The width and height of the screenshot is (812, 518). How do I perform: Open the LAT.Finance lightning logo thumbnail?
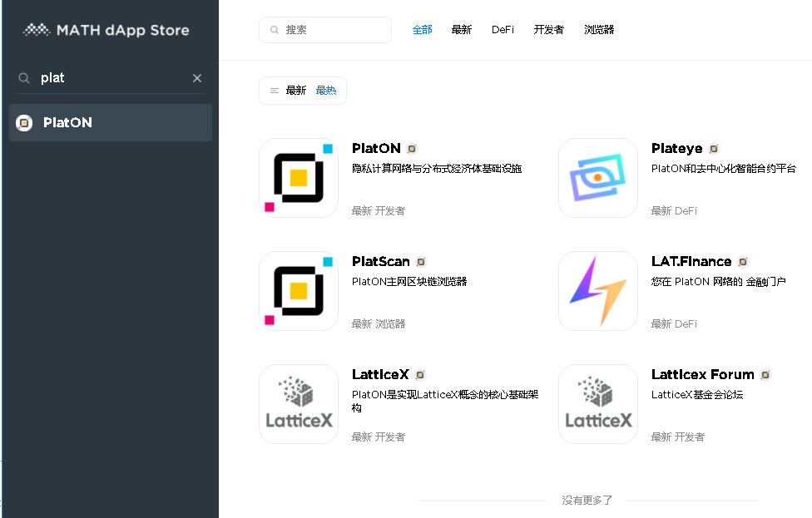click(x=598, y=291)
